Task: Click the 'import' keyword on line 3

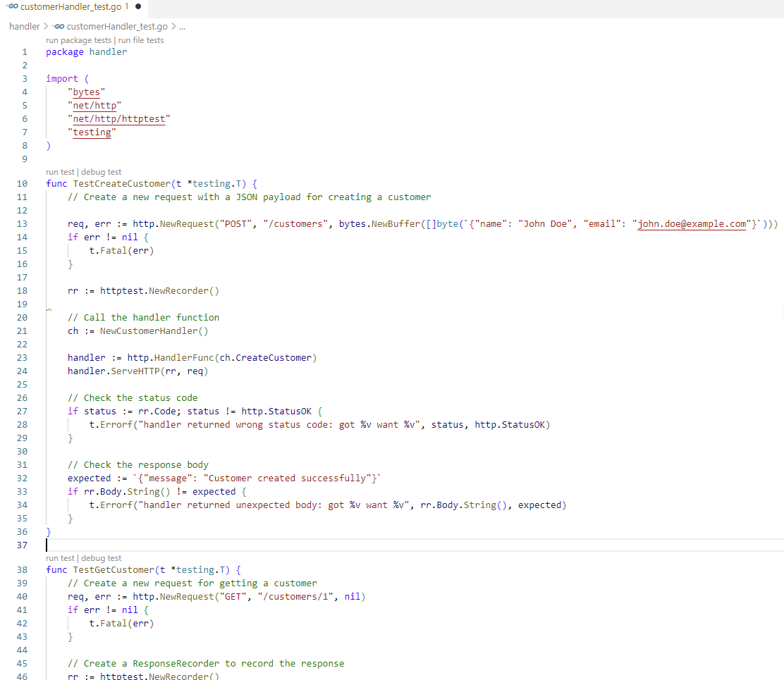Action: [x=62, y=79]
